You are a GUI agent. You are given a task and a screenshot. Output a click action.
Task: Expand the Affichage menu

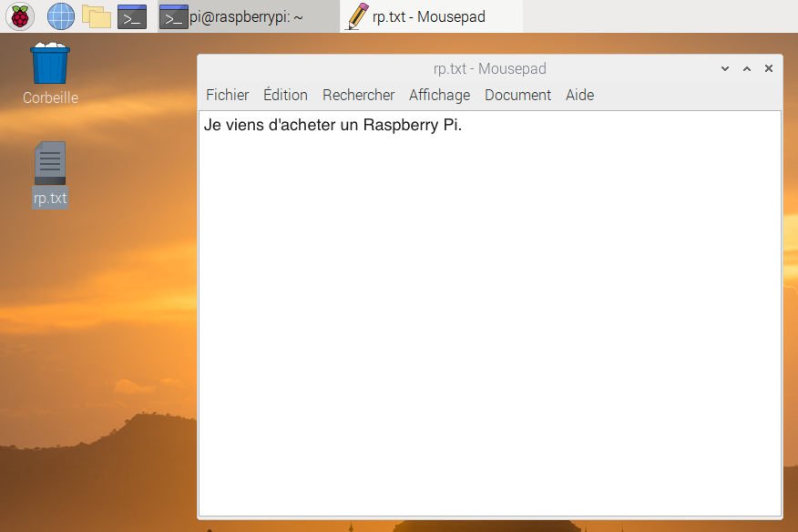coord(439,95)
